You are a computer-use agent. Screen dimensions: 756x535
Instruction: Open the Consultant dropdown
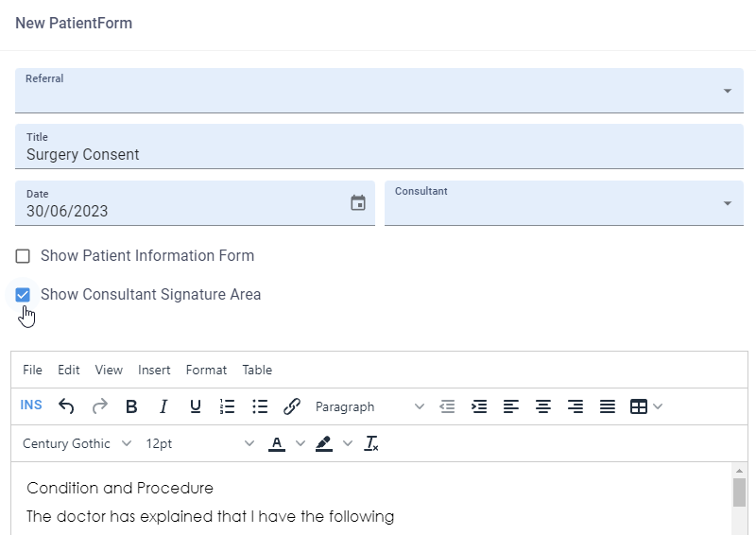point(727,203)
